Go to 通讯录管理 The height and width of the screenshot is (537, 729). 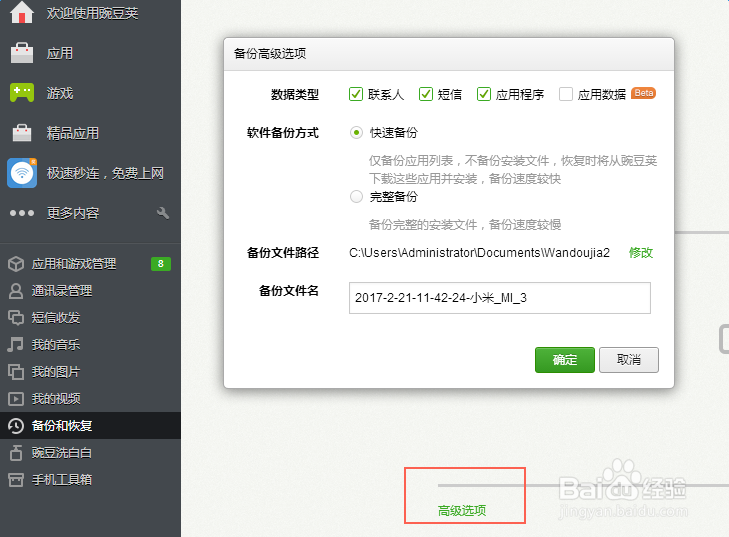click(x=62, y=291)
